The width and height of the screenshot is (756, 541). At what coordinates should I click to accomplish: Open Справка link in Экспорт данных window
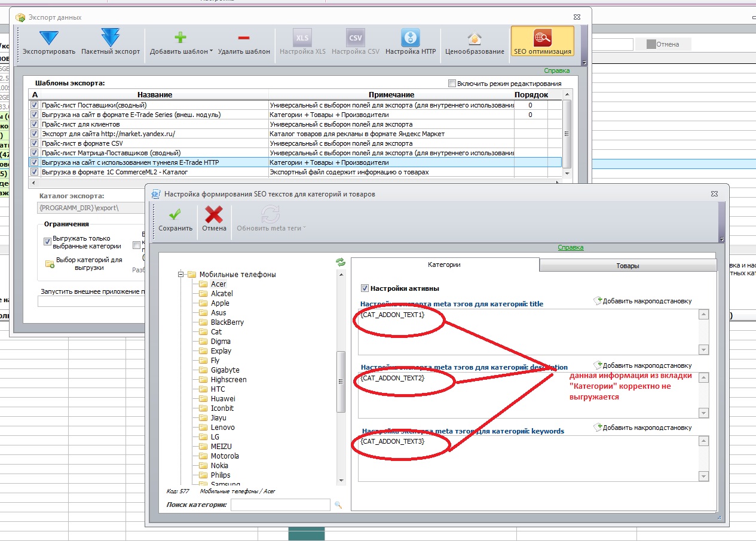point(557,70)
